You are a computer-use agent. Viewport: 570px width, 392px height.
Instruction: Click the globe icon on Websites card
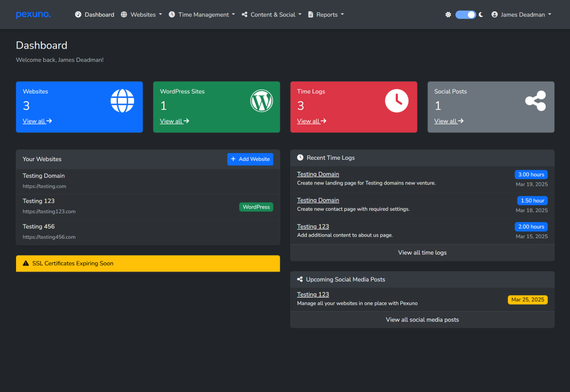coord(122,101)
